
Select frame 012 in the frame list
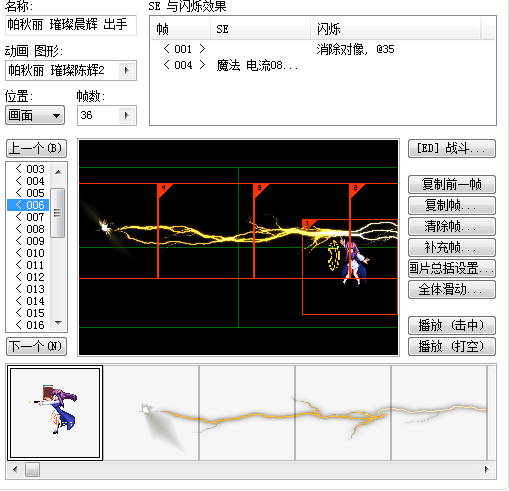click(29, 277)
